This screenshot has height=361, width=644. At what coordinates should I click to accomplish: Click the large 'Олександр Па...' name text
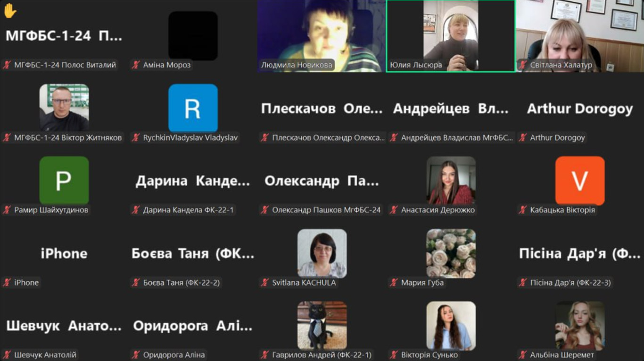coord(322,181)
